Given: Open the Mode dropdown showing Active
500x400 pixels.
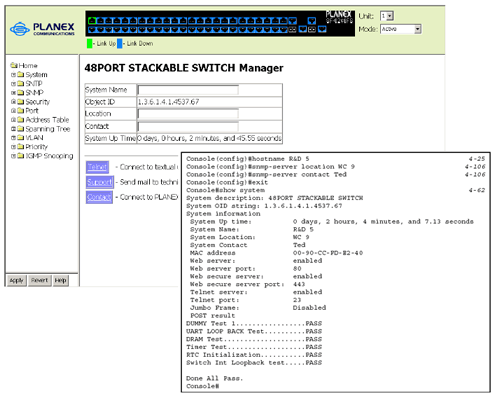Looking at the screenshot, I should (401, 29).
